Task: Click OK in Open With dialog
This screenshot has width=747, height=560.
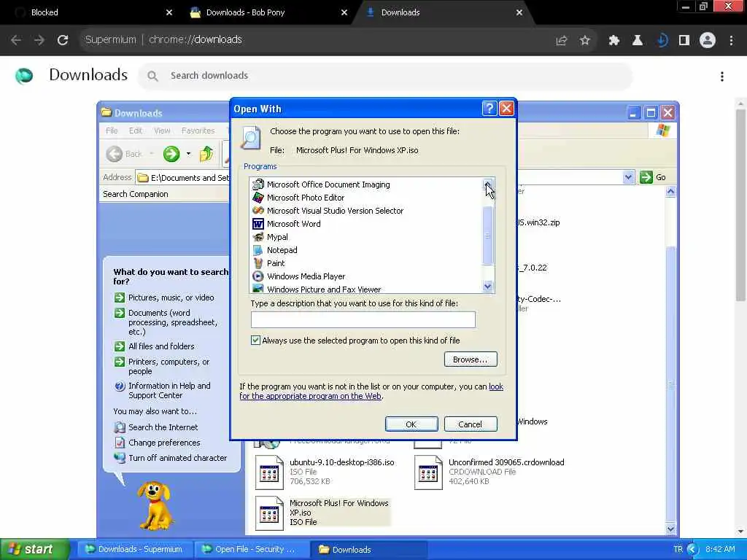Action: click(411, 424)
